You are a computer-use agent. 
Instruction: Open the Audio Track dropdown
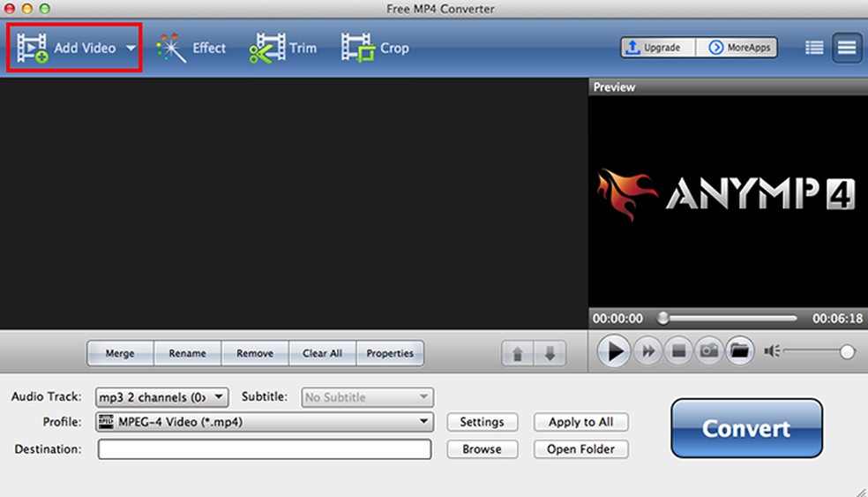click(161, 397)
